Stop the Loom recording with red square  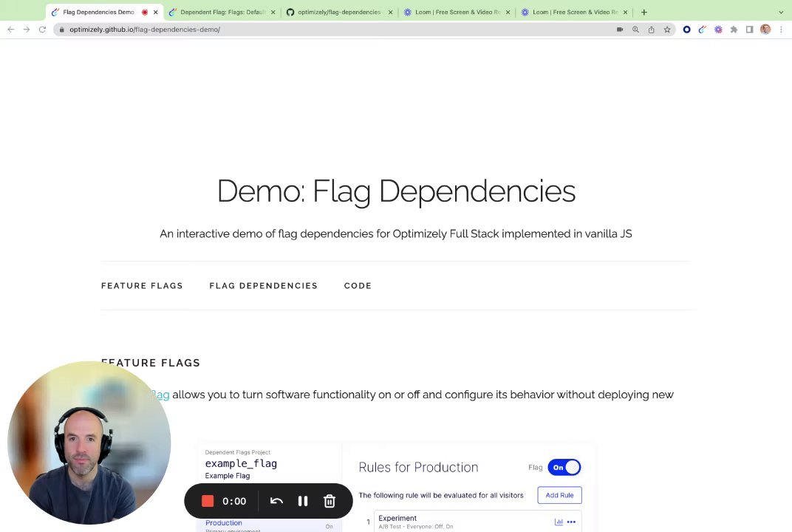pyautogui.click(x=208, y=501)
